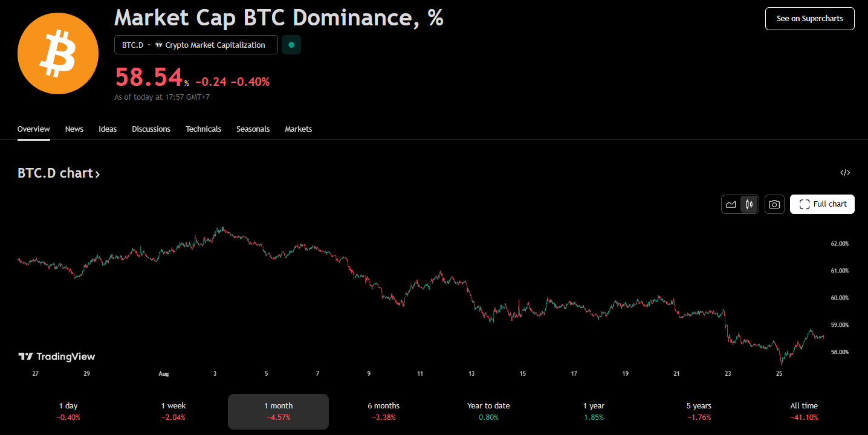The width and height of the screenshot is (868, 435).
Task: Select the 1 year range
Action: point(594,411)
